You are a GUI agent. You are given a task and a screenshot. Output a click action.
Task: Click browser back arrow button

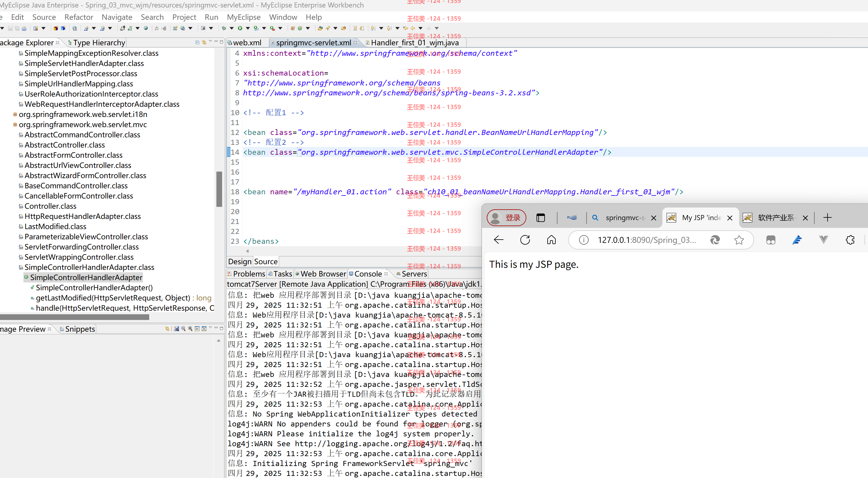498,240
